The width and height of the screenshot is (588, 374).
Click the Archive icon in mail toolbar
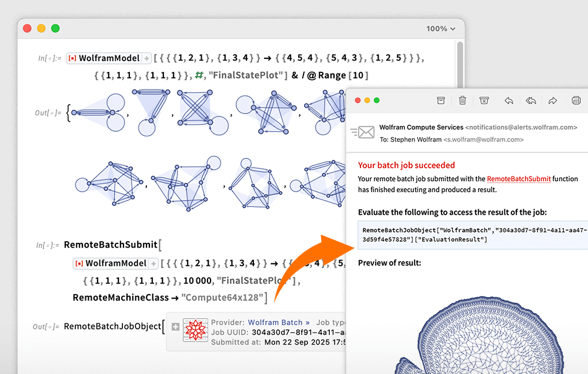440,101
